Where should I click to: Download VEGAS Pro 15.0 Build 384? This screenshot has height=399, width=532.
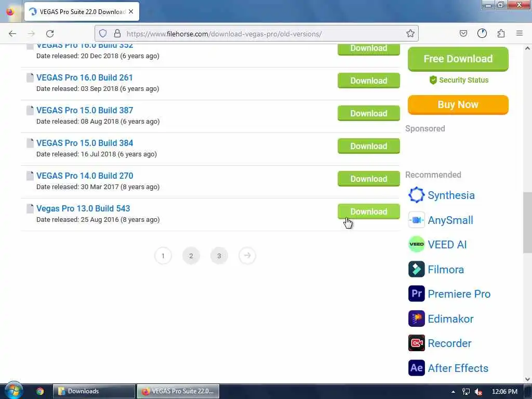368,146
